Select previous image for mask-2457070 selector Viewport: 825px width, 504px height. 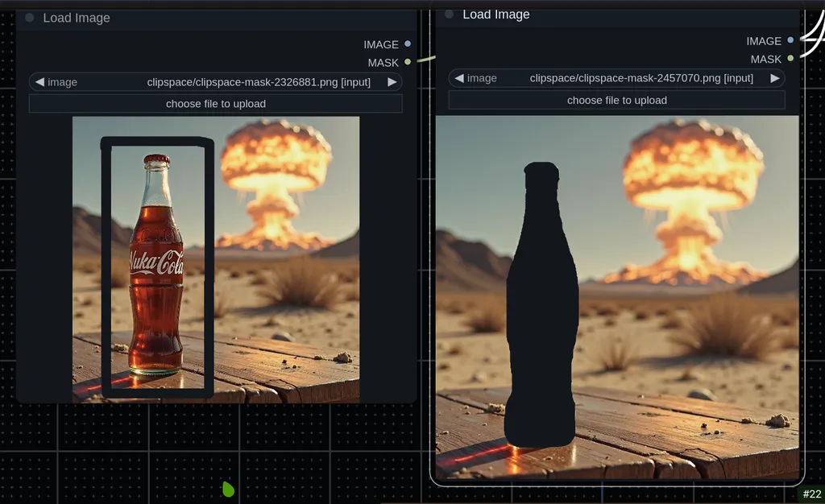tap(459, 78)
